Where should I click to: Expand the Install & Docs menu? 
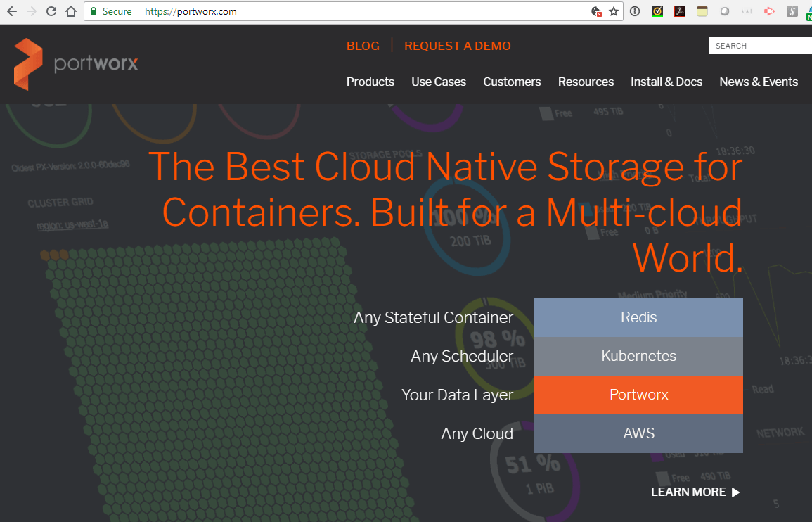666,82
